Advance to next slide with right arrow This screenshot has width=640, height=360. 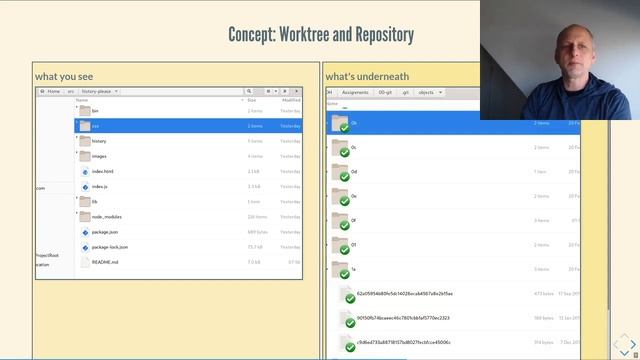coord(633,344)
